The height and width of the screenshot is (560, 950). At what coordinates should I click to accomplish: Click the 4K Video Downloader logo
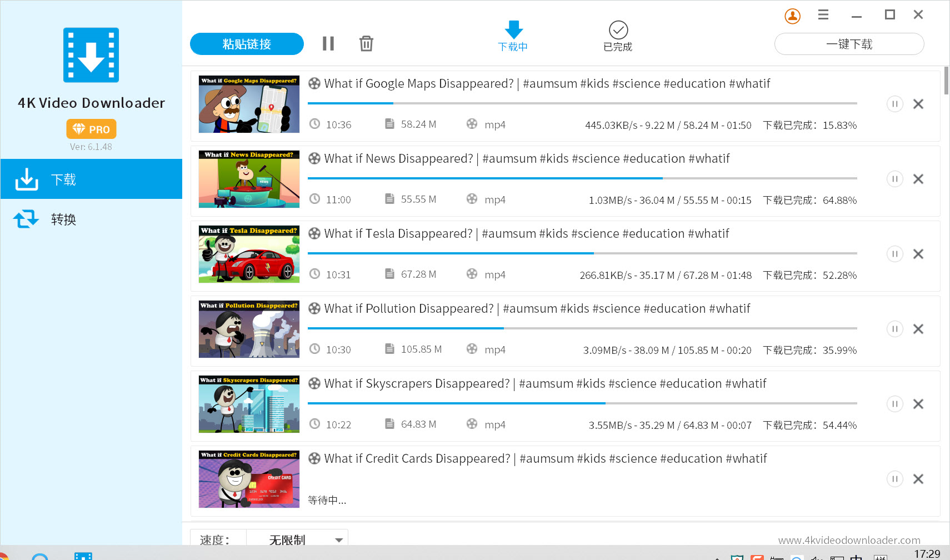point(91,55)
